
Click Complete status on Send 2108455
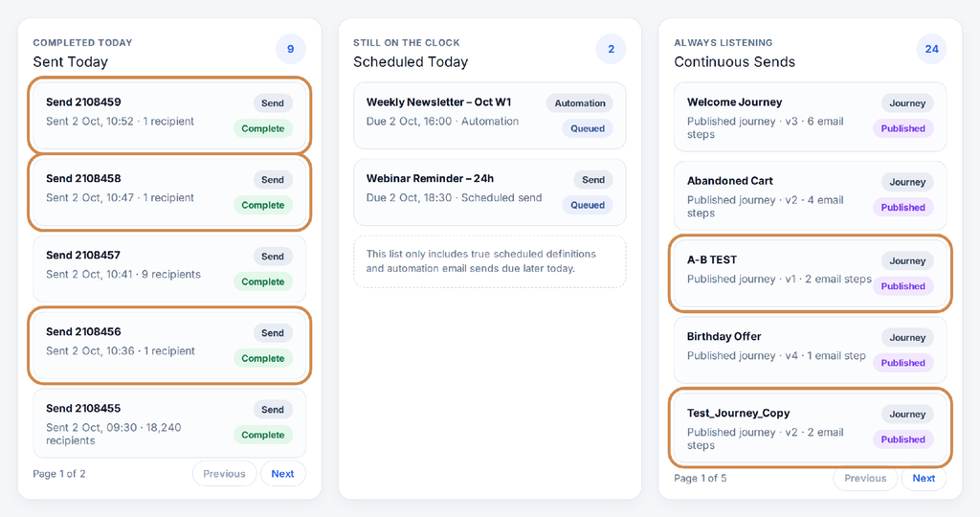click(x=263, y=435)
